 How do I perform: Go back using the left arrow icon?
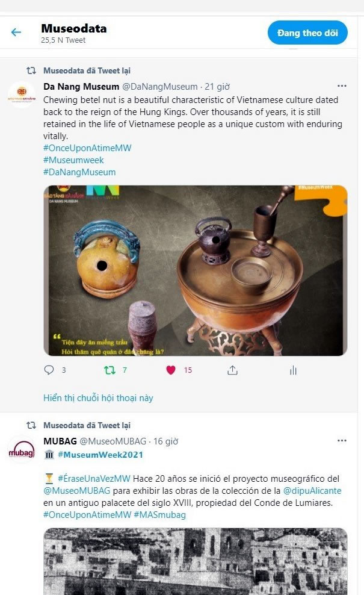[x=16, y=33]
